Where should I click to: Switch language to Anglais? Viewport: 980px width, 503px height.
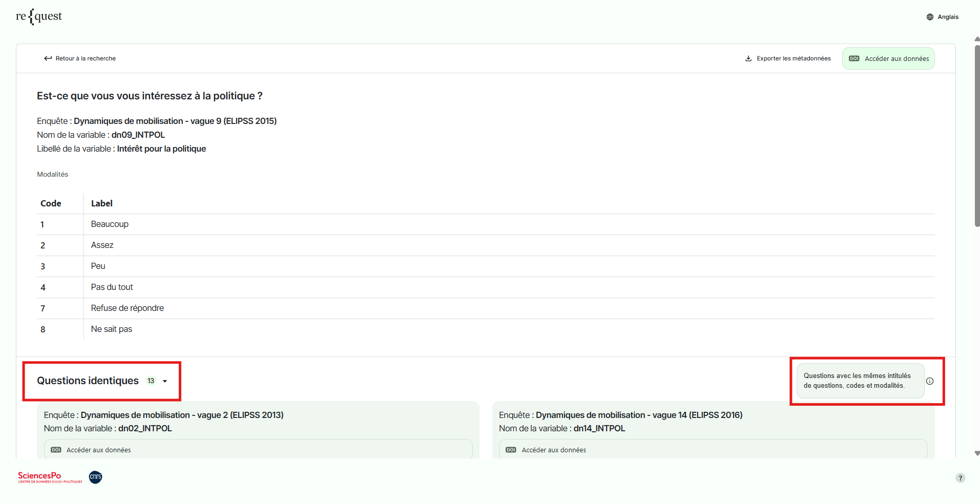948,17
